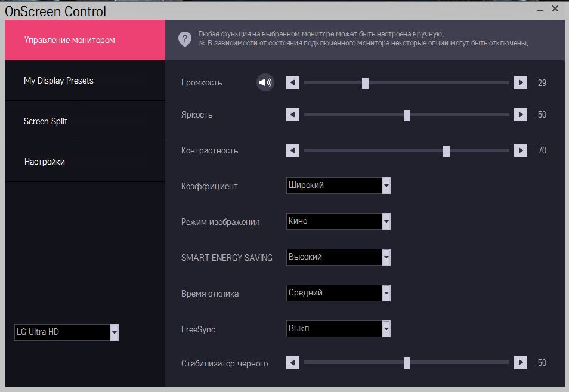Open the Коэффициент dropdown
Viewport: 569px width, 392px height.
386,186
